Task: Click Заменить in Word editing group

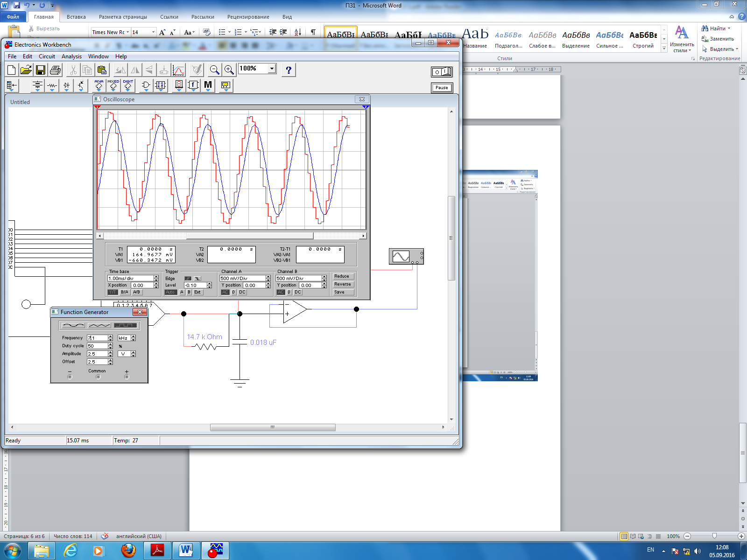Action: [718, 39]
